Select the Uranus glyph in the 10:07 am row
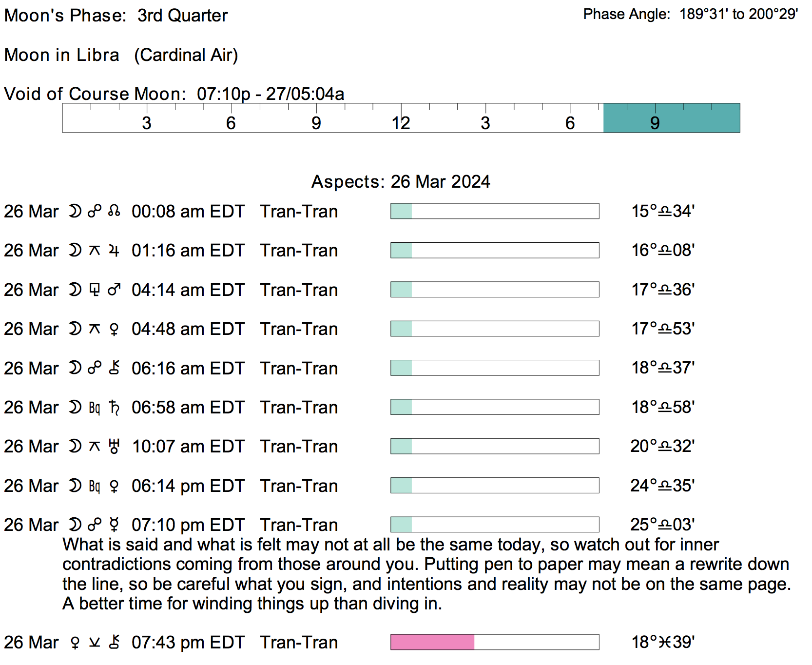 (114, 446)
